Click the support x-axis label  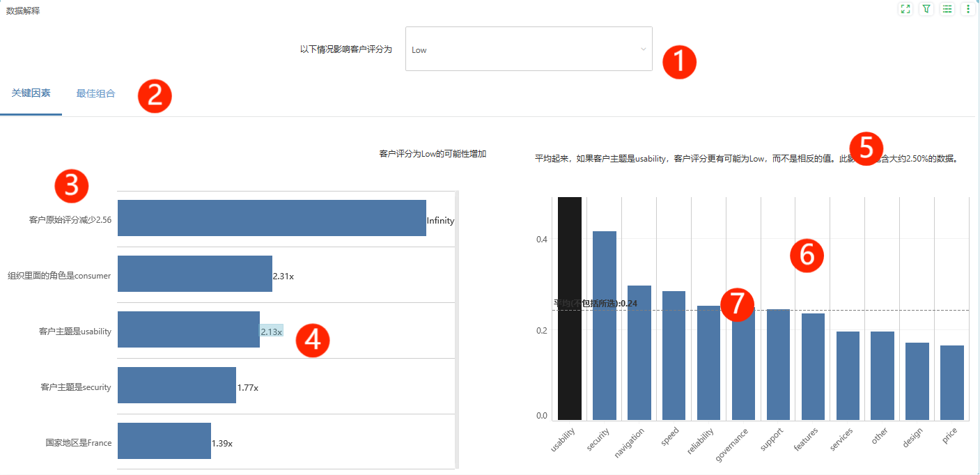coord(772,439)
